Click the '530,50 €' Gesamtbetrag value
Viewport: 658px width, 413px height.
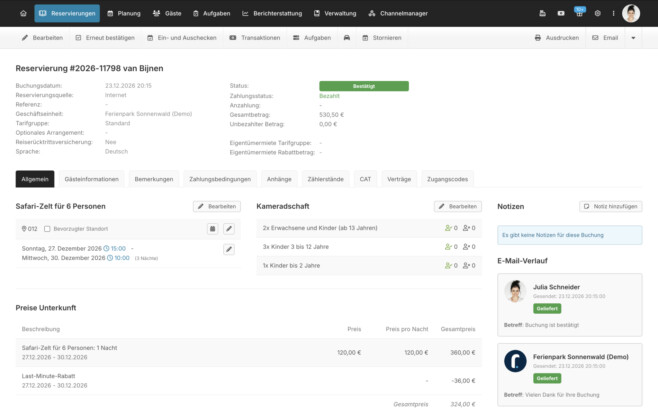(x=332, y=115)
